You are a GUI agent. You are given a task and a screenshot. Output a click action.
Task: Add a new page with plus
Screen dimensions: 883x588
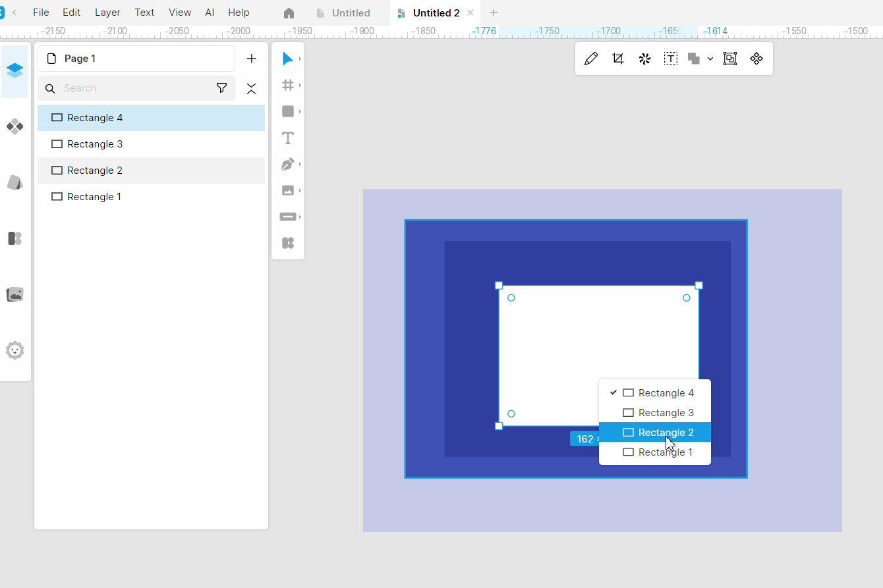point(251,59)
